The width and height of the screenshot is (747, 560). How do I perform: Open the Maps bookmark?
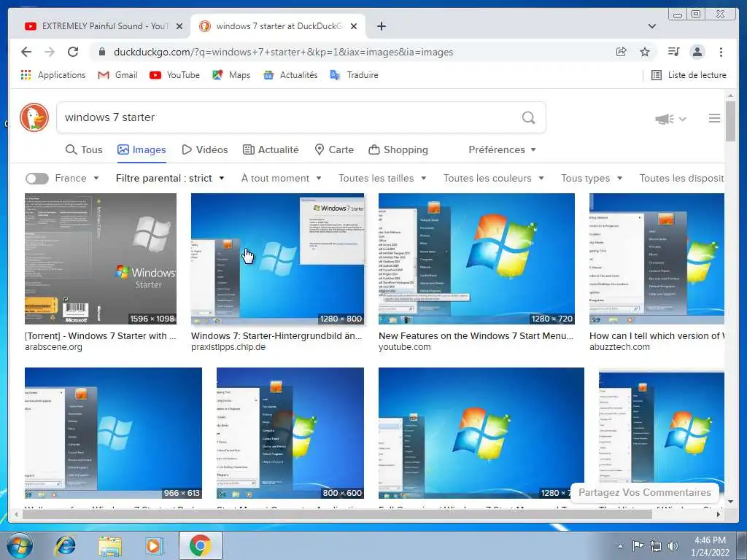tap(231, 75)
